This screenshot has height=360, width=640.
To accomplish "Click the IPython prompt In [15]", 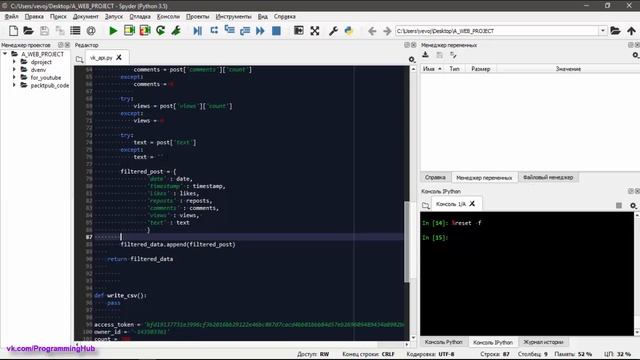I will click(435, 238).
